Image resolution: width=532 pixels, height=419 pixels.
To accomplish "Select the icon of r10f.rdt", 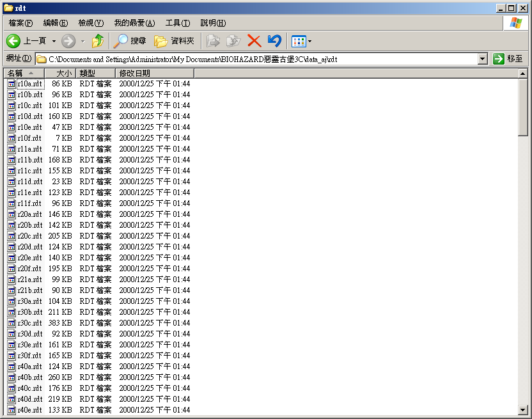I will click(12, 138).
